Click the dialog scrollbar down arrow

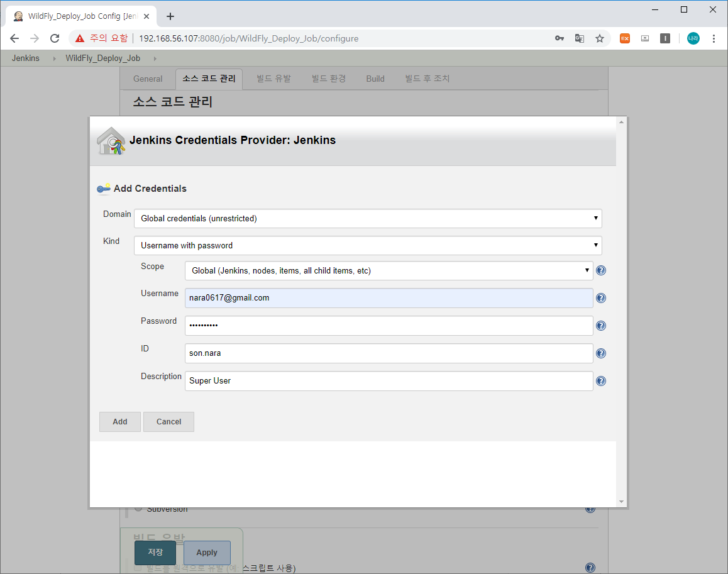pos(621,502)
